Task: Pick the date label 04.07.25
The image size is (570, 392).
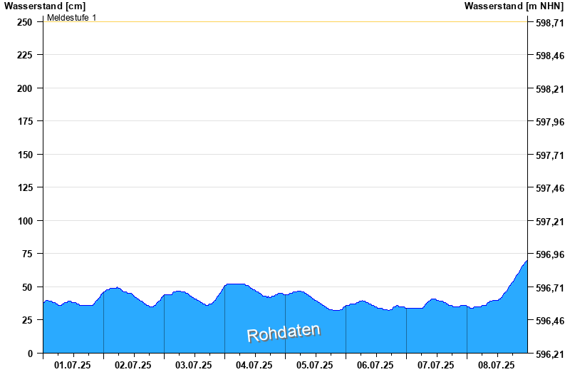Action: pyautogui.click(x=254, y=365)
